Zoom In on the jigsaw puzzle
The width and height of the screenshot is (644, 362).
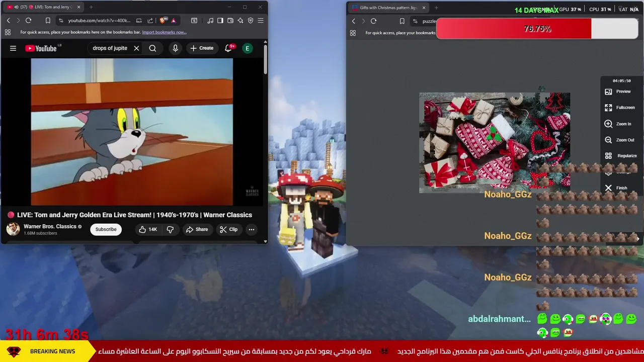click(618, 124)
